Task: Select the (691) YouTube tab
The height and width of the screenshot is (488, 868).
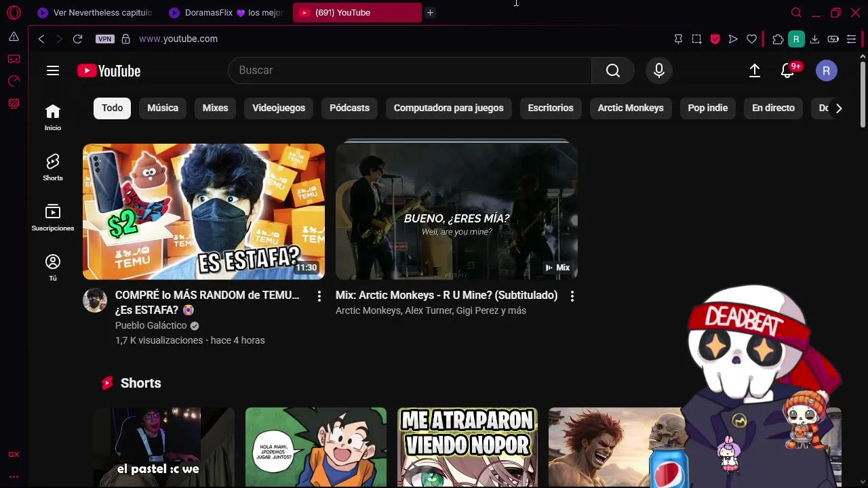Action: click(x=357, y=12)
